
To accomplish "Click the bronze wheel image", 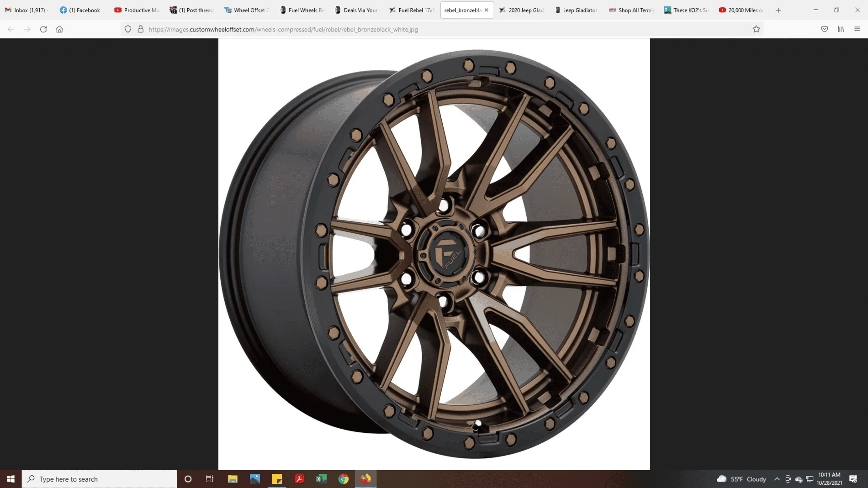I will coord(434,254).
